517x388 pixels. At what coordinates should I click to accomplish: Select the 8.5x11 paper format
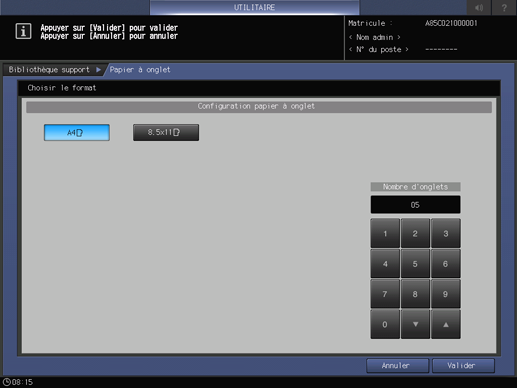(x=166, y=133)
